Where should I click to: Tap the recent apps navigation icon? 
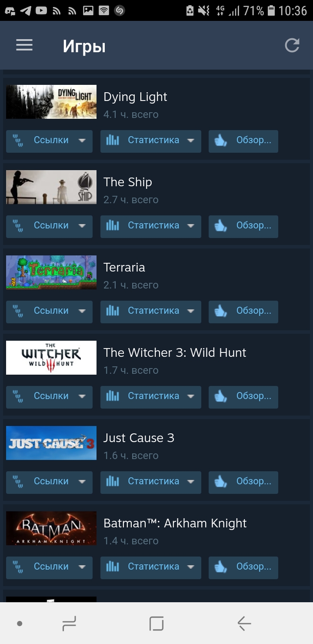pos(69,624)
